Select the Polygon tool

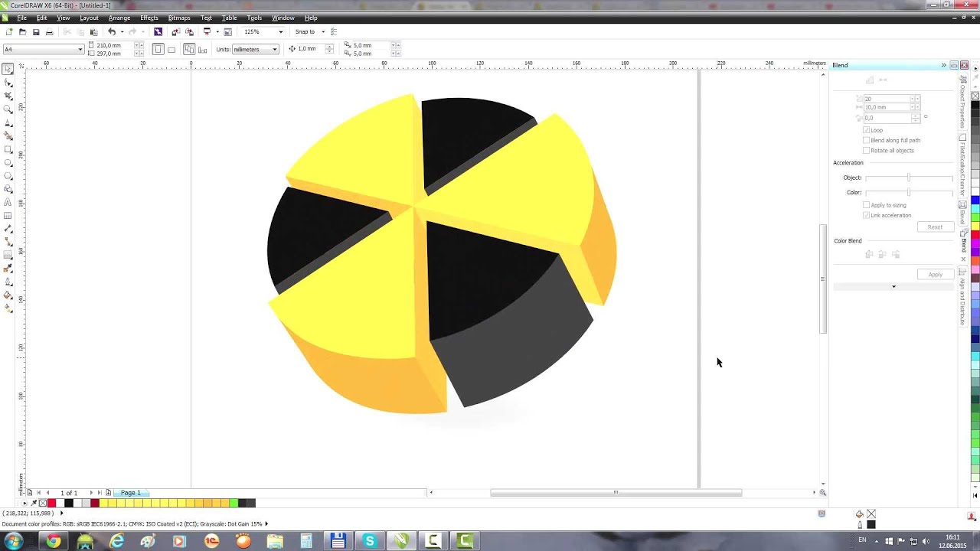[x=8, y=176]
